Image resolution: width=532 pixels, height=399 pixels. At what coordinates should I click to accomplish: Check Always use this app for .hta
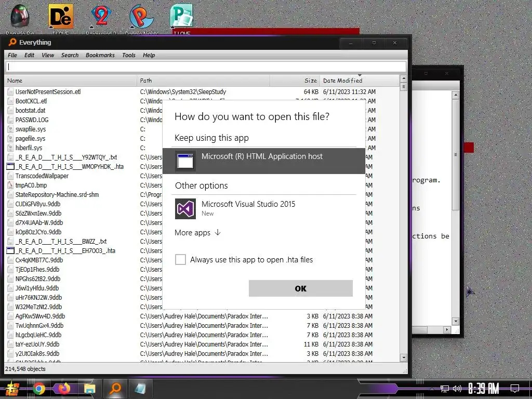pos(180,260)
